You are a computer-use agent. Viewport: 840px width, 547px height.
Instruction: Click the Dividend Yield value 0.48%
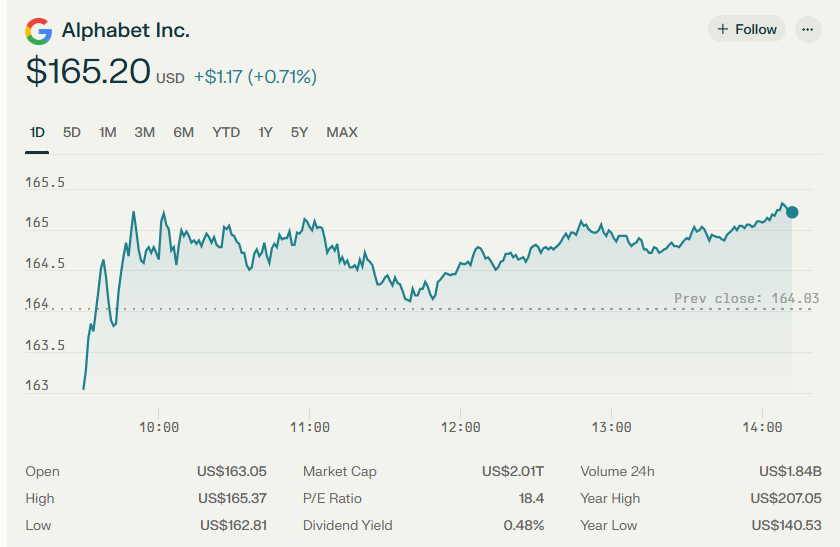523,525
